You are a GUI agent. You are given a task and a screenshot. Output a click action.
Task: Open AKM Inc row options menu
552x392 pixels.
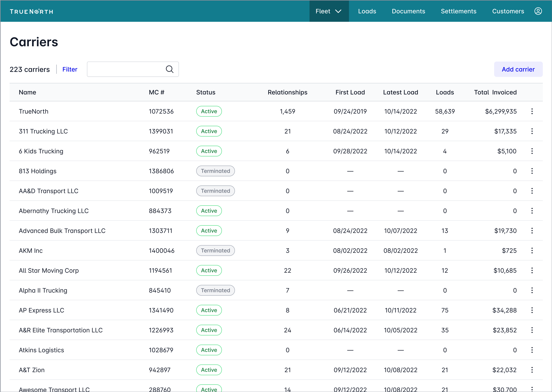click(532, 250)
